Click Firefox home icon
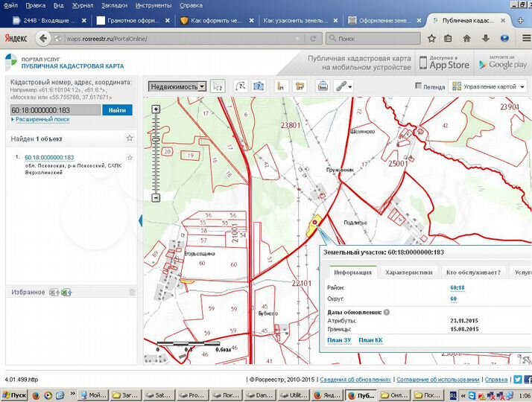The height and width of the screenshot is (402, 532). 467,38
